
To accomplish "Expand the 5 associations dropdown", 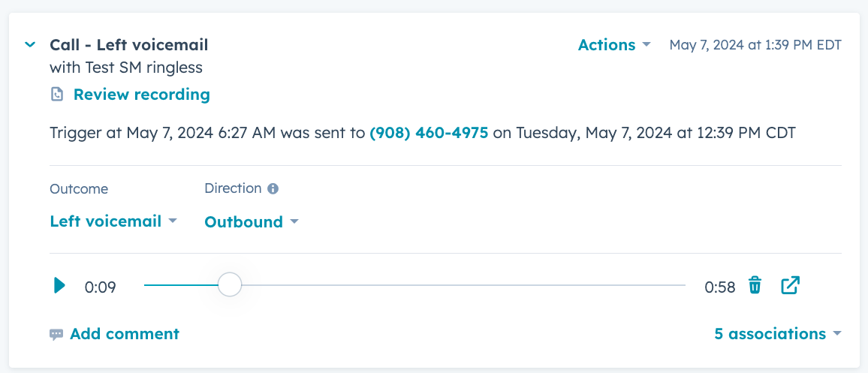I will click(x=778, y=334).
